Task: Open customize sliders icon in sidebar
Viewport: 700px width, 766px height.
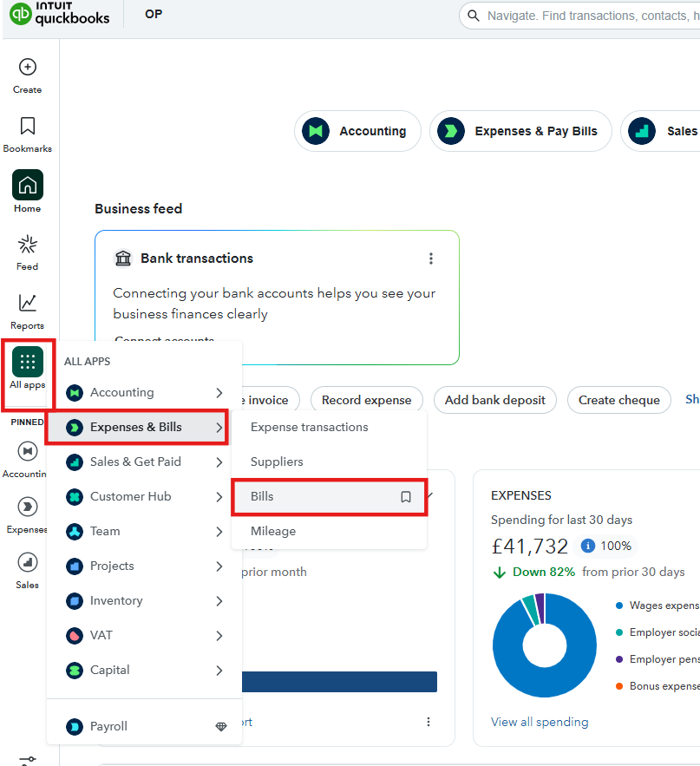Action: coord(28,760)
